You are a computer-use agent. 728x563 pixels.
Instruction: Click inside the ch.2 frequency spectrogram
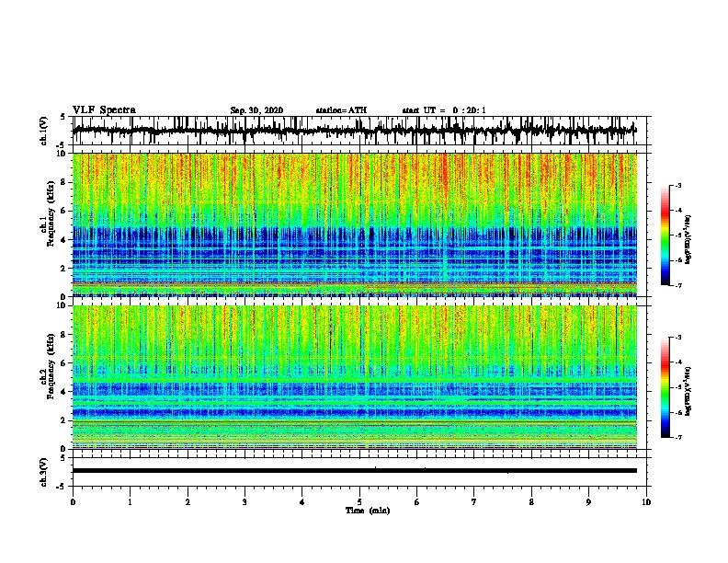coord(355,377)
